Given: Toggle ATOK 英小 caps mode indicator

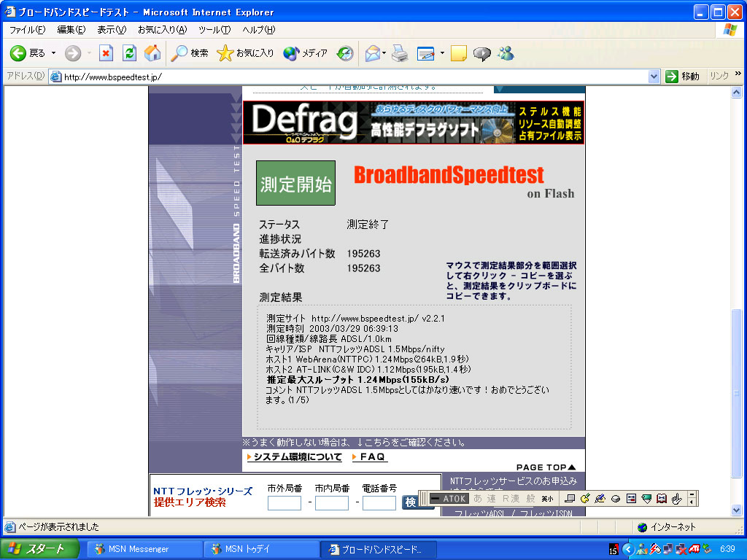Looking at the screenshot, I should (x=547, y=499).
